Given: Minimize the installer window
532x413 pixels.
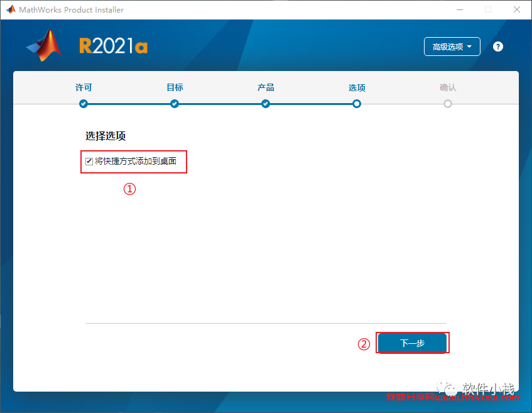Looking at the screenshot, I should point(460,9).
